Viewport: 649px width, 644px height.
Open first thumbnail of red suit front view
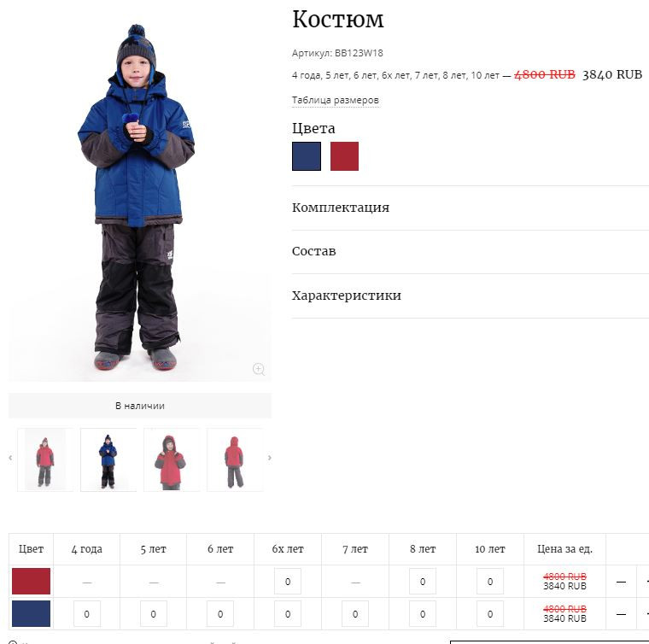coord(45,460)
